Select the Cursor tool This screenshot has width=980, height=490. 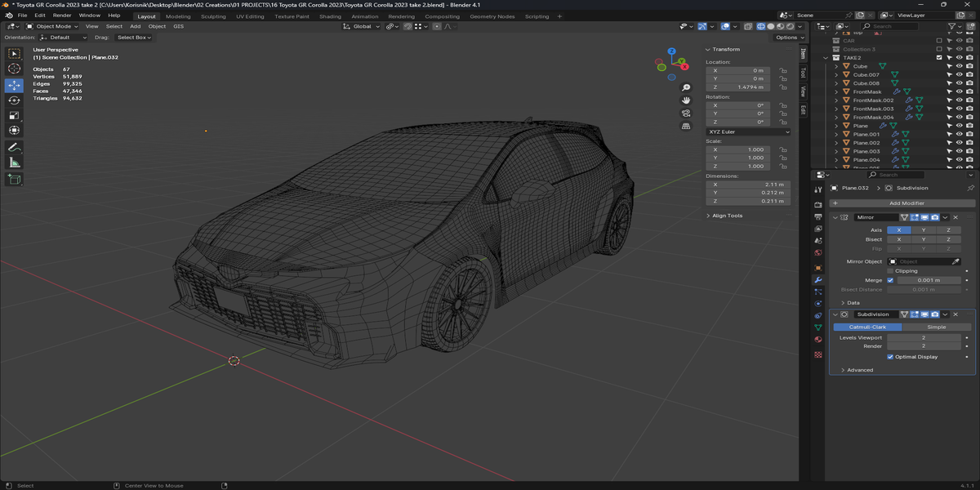pos(14,69)
